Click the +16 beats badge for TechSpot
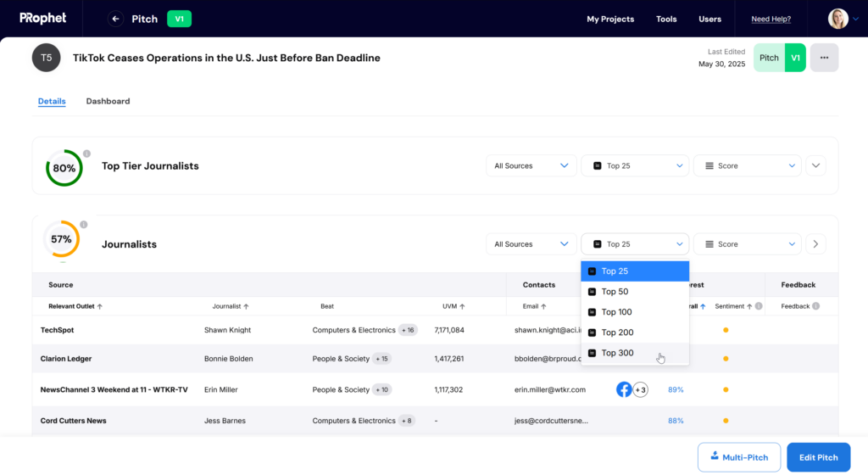The image size is (868, 475). point(408,330)
